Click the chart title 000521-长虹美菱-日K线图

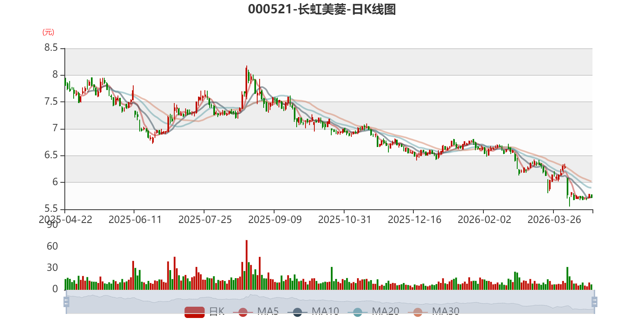pyautogui.click(x=322, y=9)
